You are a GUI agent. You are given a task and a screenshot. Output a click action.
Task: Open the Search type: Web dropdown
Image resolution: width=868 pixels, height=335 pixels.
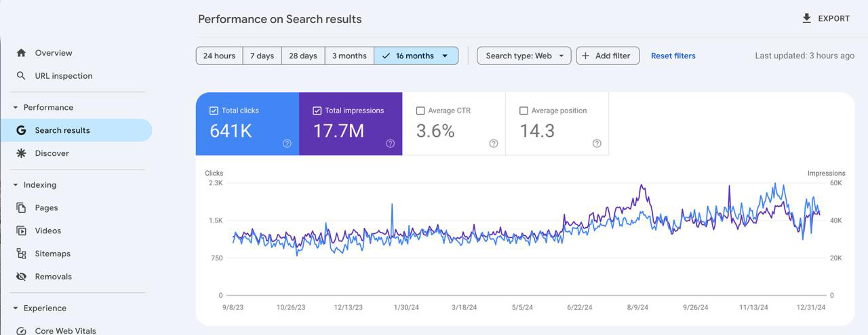coord(524,56)
